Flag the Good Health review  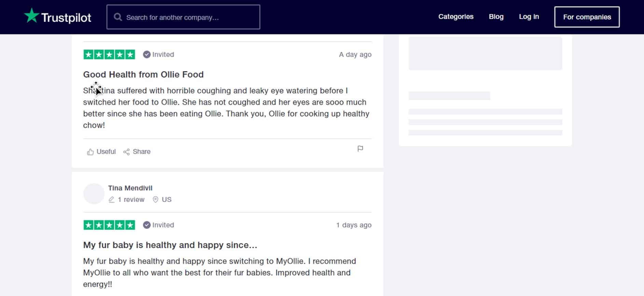tap(360, 149)
